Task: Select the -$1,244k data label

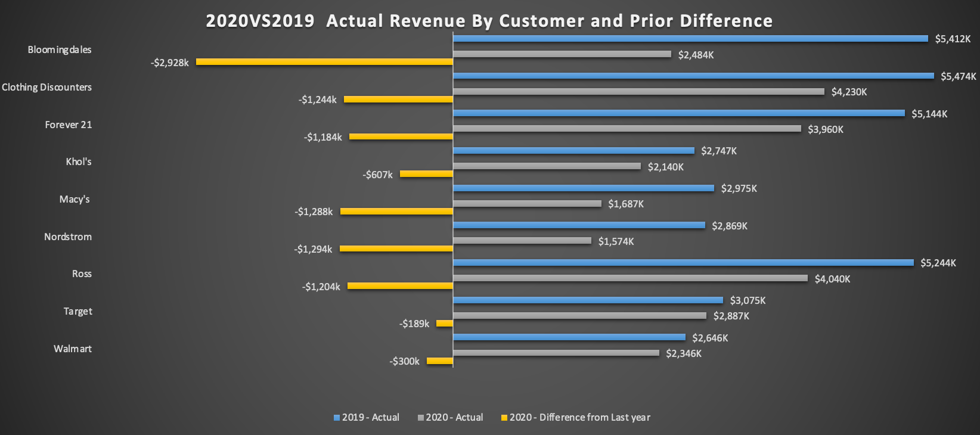Action: point(318,100)
